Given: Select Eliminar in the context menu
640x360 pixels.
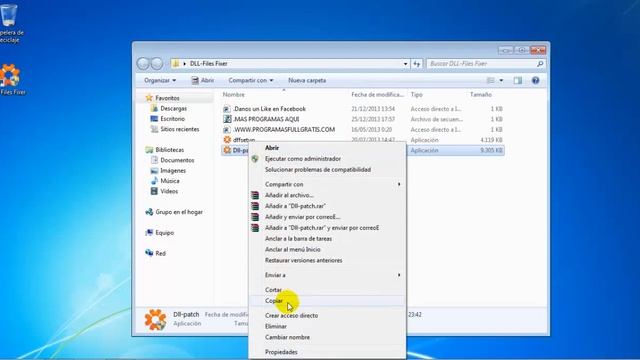Looking at the screenshot, I should tap(276, 327).
